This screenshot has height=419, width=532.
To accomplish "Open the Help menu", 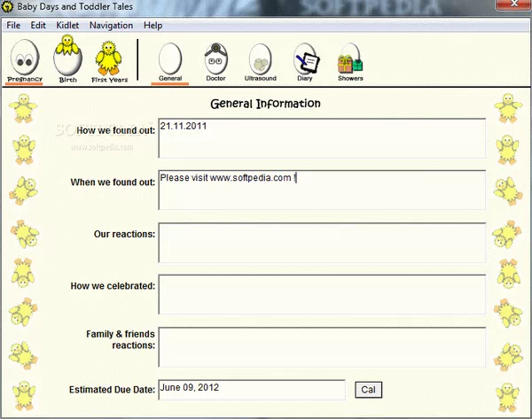I will pos(153,26).
